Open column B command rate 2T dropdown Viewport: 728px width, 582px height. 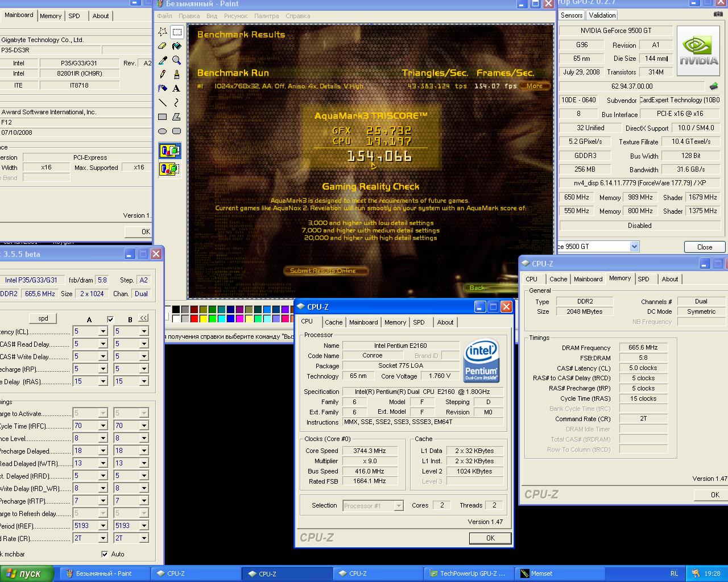point(144,538)
